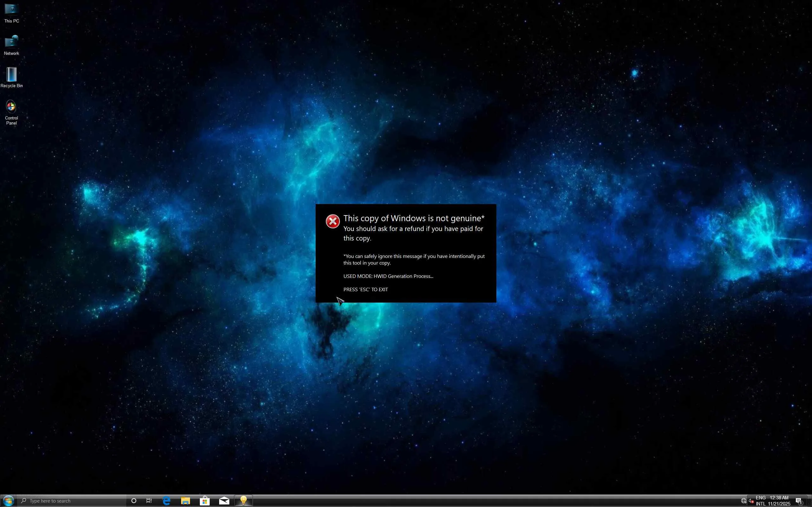This screenshot has height=507, width=812.
Task: Click the muted speaker volume icon
Action: [751, 501]
